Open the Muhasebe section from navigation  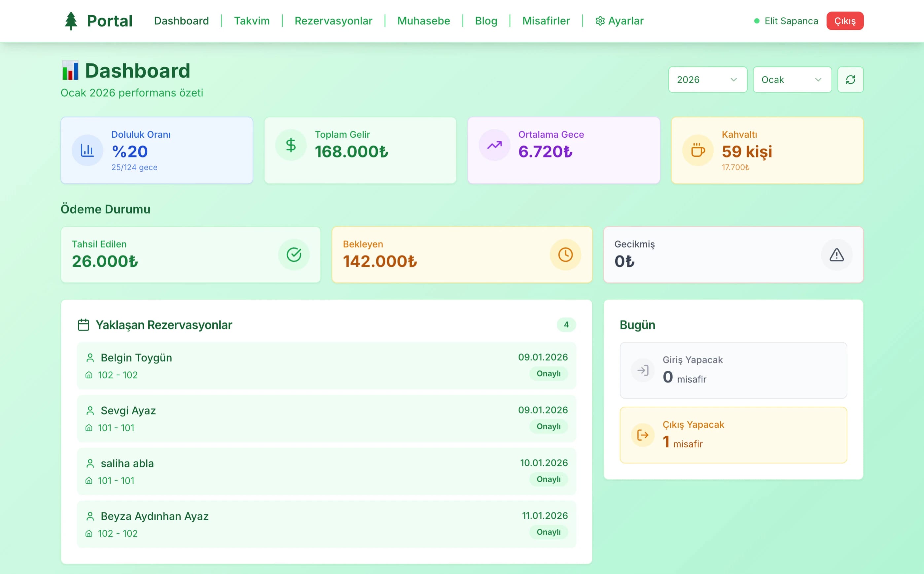point(423,21)
